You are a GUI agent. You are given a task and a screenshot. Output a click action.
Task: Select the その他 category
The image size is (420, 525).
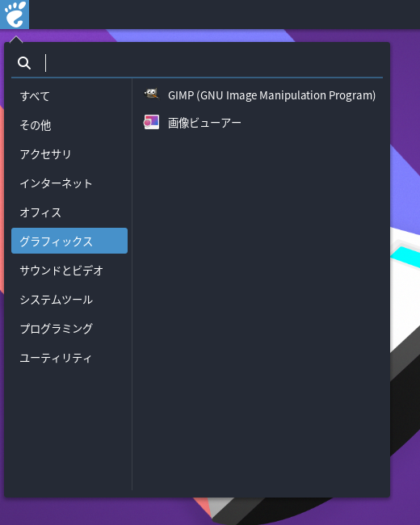tap(69, 125)
